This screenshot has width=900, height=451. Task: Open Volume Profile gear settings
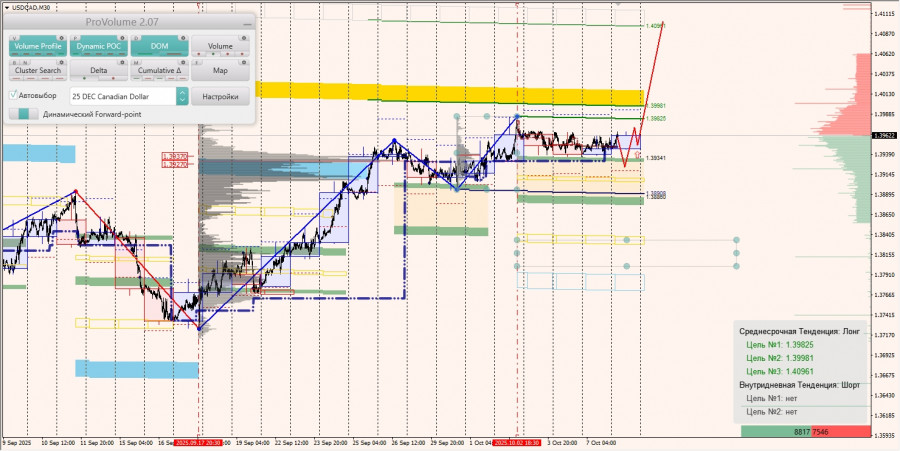[61, 38]
